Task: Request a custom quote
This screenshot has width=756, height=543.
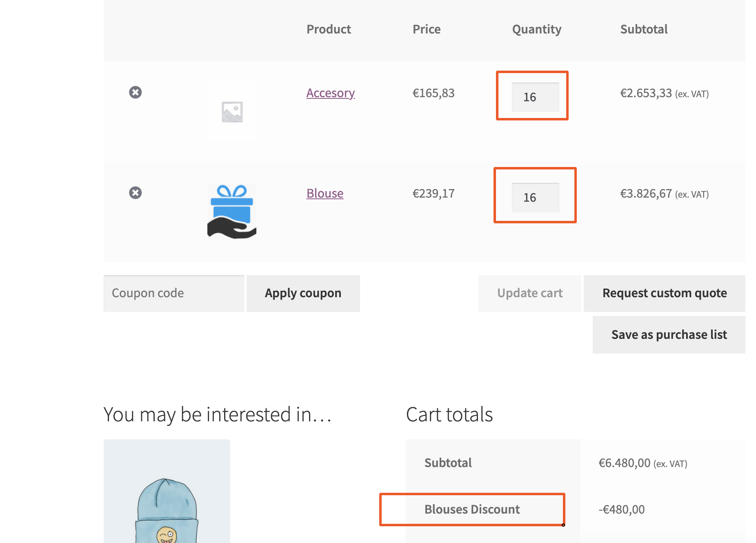Action: (665, 294)
